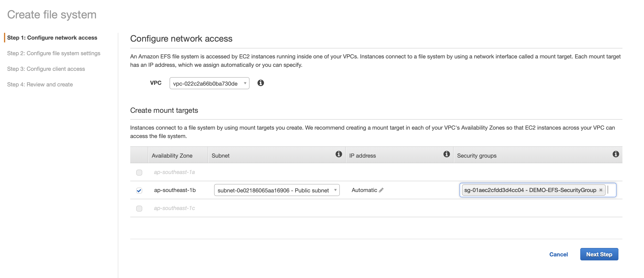Viewport: 644px width, 278px height.
Task: Focus the security groups input field
Action: 611,190
